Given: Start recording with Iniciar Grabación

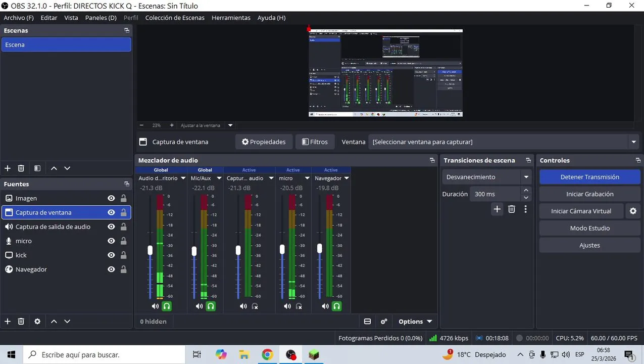Looking at the screenshot, I should (589, 194).
